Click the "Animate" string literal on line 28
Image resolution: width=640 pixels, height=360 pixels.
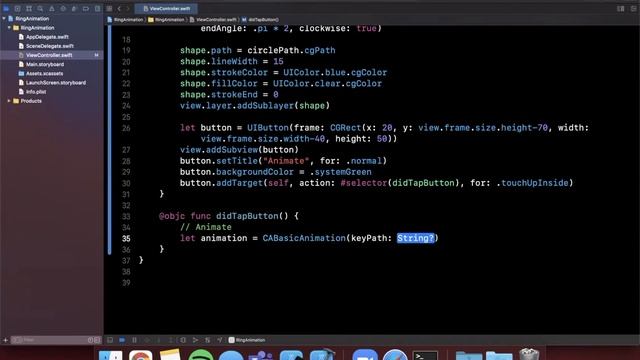(286, 161)
